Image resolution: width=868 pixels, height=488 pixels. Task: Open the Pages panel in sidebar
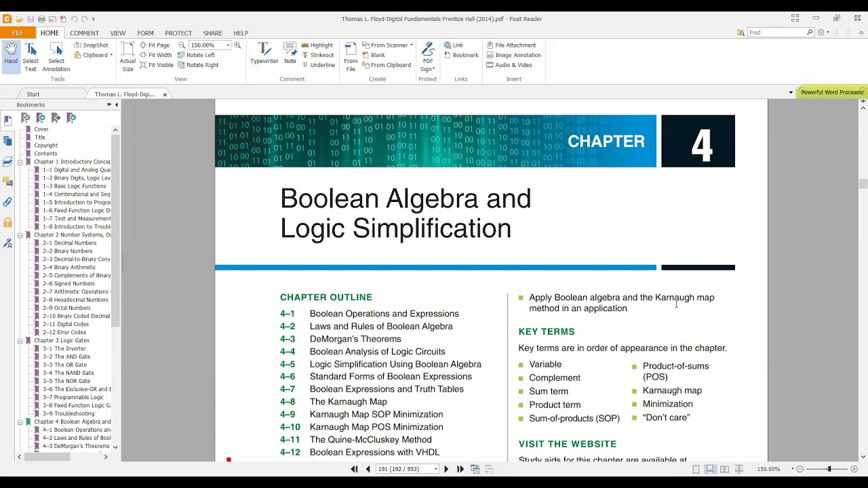tap(7, 141)
